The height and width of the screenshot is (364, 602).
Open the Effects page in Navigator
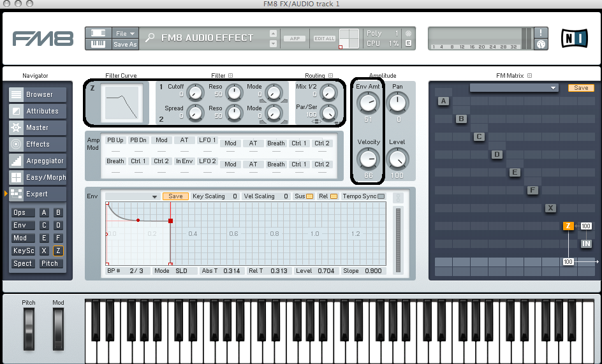pos(38,144)
